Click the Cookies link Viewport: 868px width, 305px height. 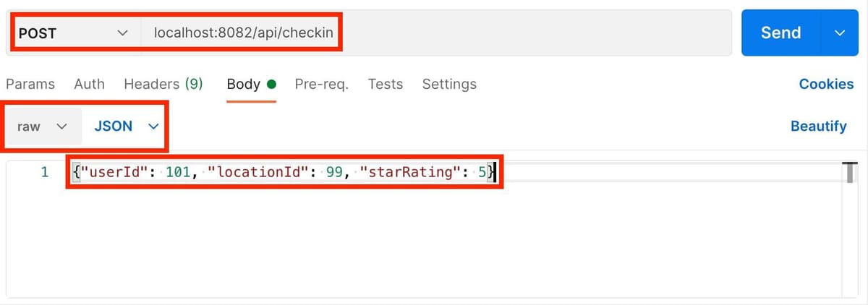[826, 84]
